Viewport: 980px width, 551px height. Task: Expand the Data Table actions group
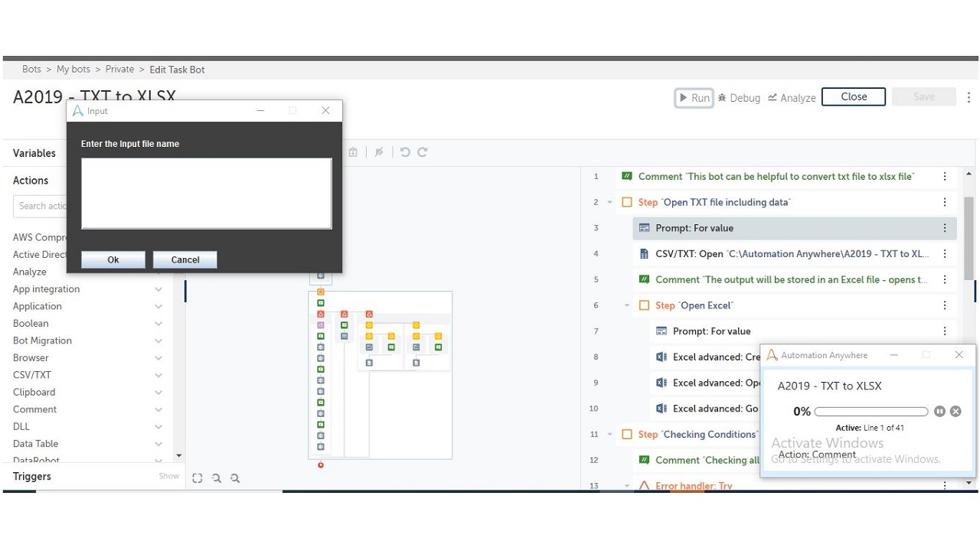pos(158,444)
